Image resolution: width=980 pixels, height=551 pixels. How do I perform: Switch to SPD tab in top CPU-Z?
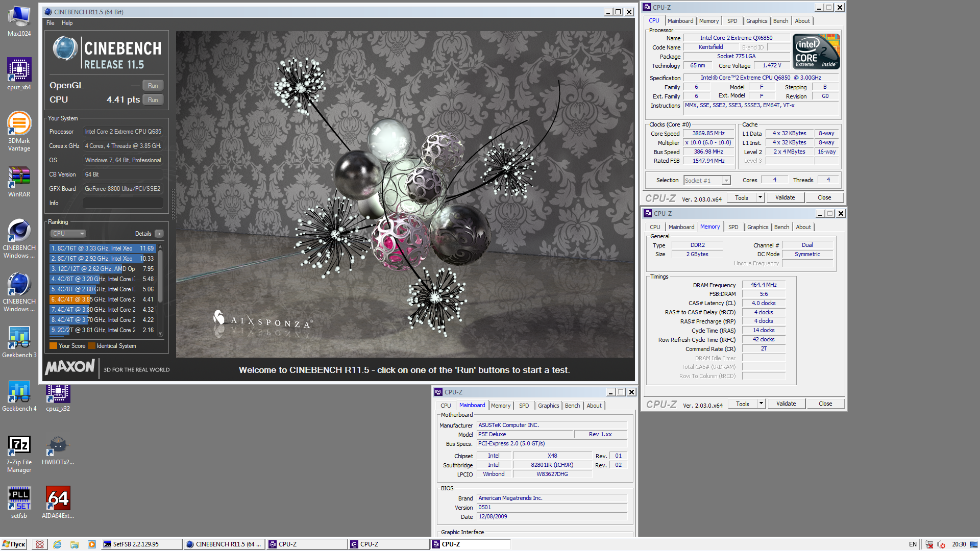click(732, 21)
